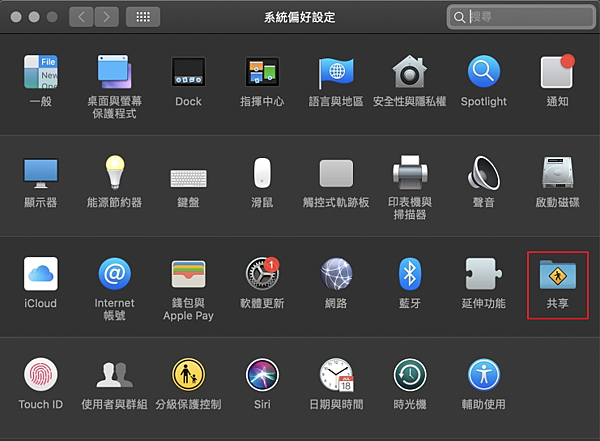The image size is (600, 441).
Task: Click the back navigation arrow
Action: click(81, 17)
